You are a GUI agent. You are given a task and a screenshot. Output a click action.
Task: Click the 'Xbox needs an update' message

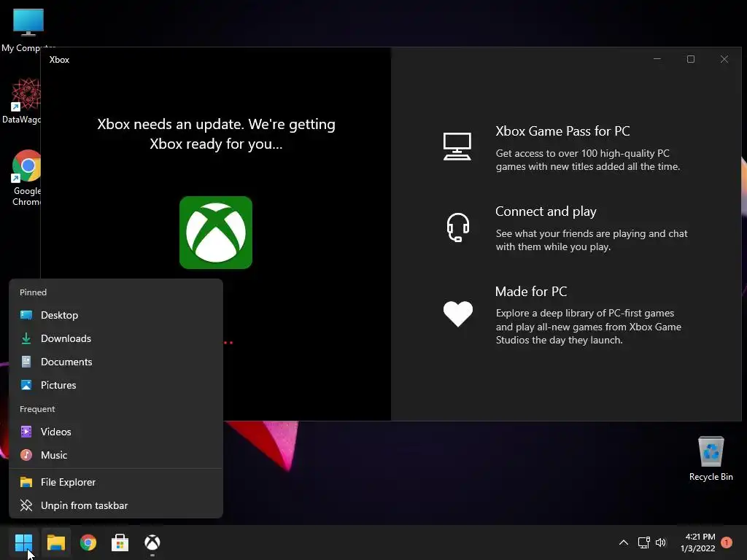(216, 134)
